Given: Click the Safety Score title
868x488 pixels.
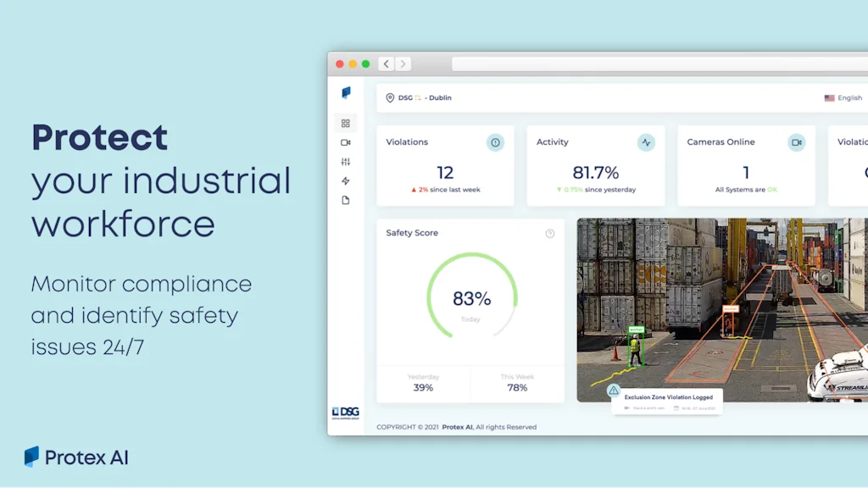Looking at the screenshot, I should tap(412, 233).
